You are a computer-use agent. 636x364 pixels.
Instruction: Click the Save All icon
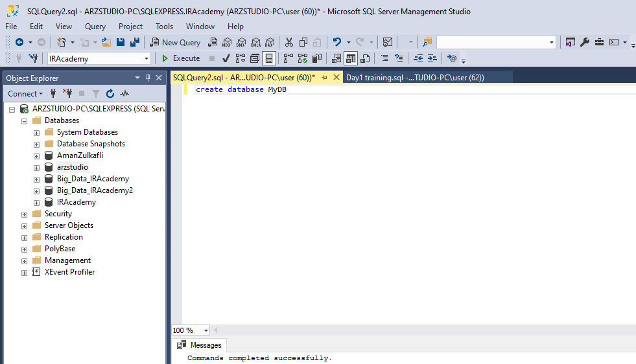[x=135, y=42]
